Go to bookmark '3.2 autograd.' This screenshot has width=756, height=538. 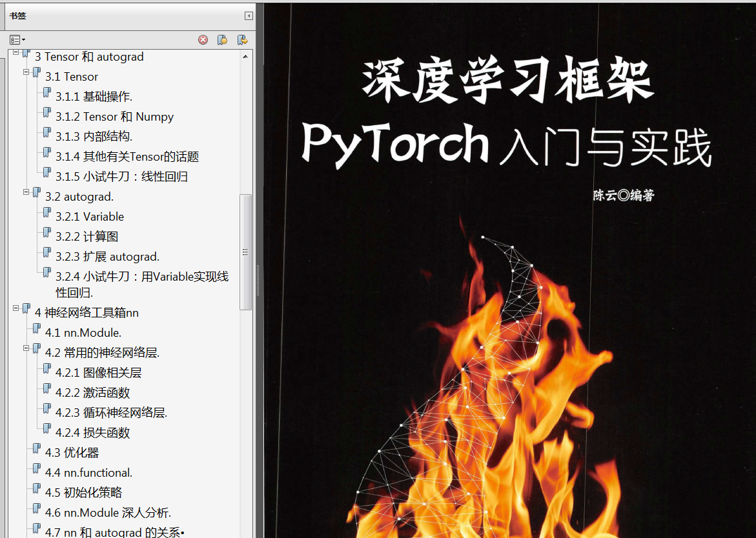click(x=79, y=197)
